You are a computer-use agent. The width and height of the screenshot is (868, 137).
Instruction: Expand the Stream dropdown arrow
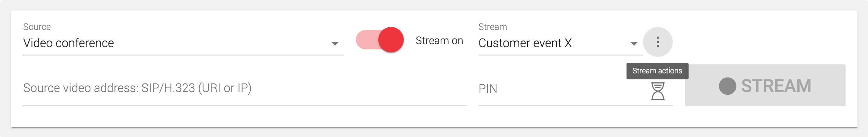pyautogui.click(x=634, y=44)
